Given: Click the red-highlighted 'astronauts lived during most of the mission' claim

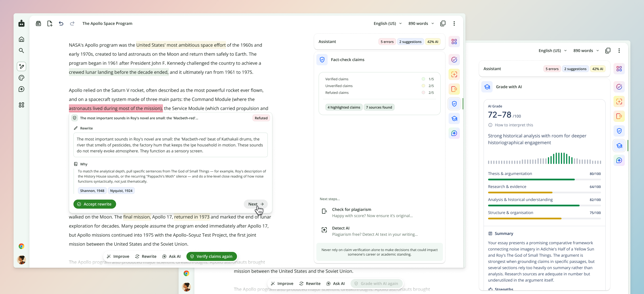Looking at the screenshot, I should [116, 108].
